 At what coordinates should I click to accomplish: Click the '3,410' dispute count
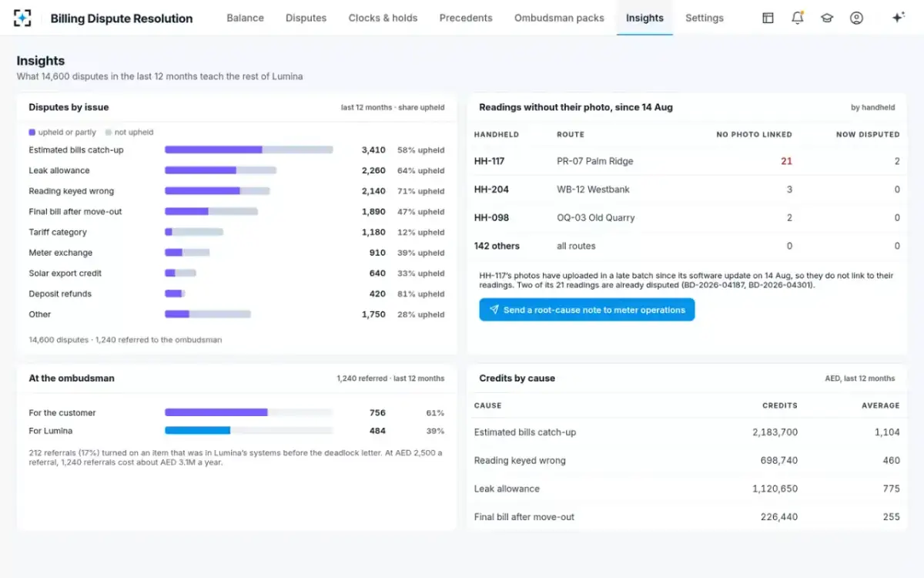click(373, 150)
